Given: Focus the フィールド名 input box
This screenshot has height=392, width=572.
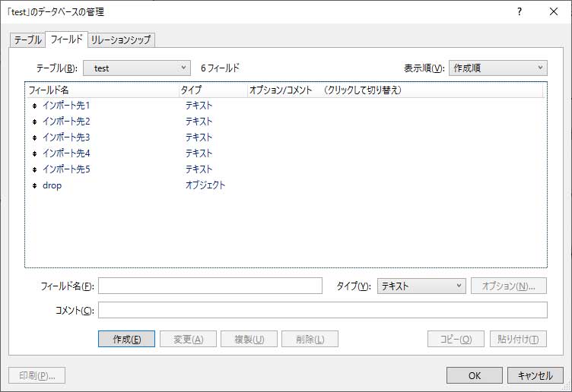Looking at the screenshot, I should 210,286.
